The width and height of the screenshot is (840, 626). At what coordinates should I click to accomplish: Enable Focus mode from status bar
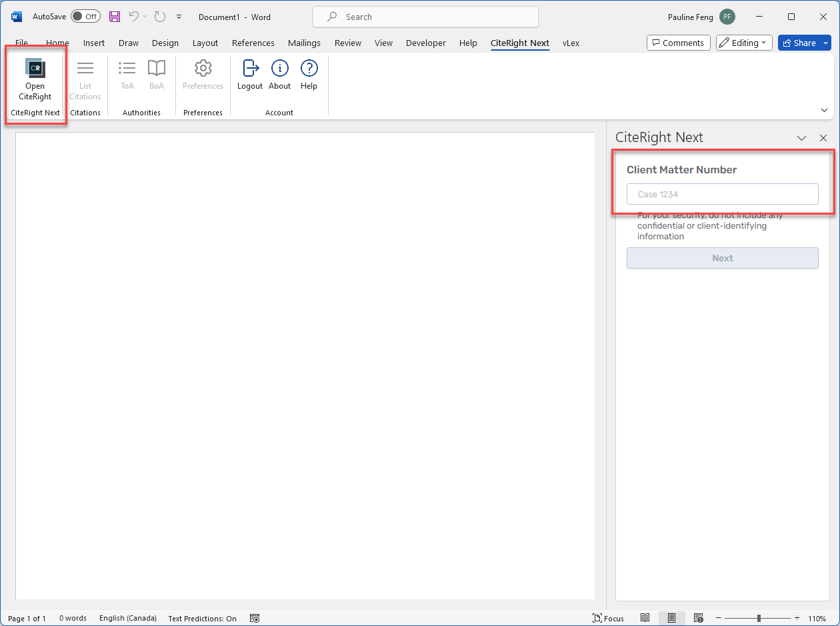coord(608,618)
